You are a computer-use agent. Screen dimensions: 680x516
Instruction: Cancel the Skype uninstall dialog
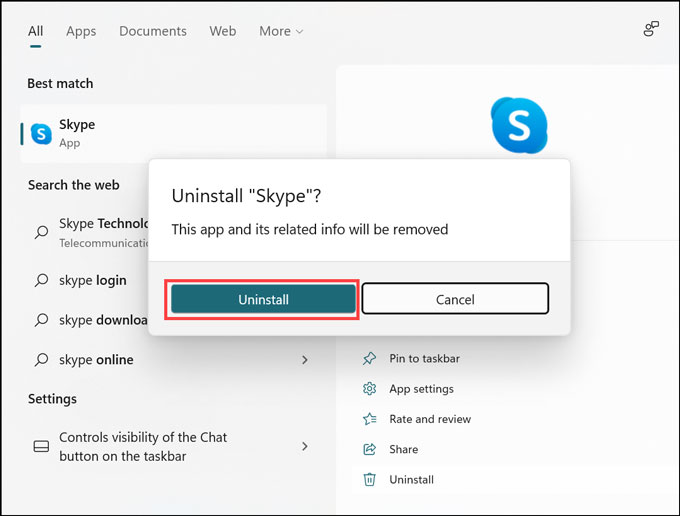pos(455,299)
